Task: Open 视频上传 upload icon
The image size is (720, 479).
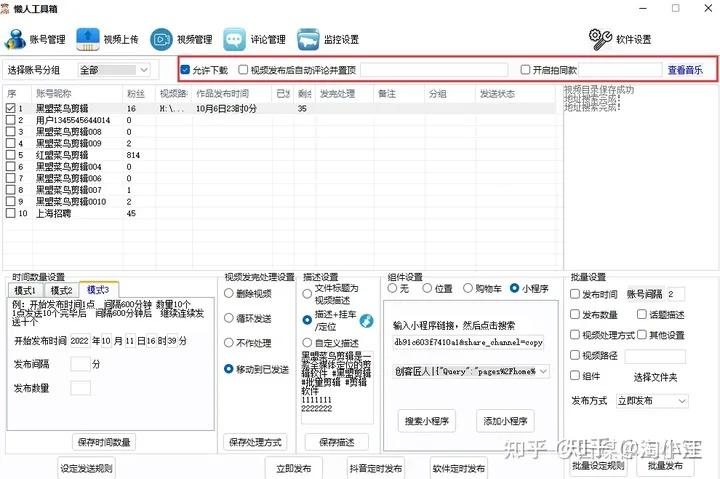Action: [x=88, y=39]
